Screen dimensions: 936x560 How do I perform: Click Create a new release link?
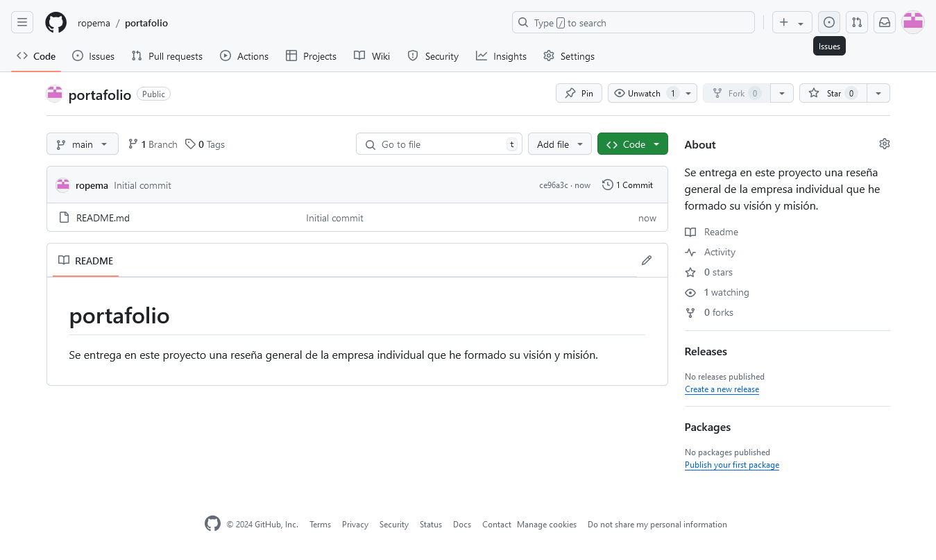point(722,389)
